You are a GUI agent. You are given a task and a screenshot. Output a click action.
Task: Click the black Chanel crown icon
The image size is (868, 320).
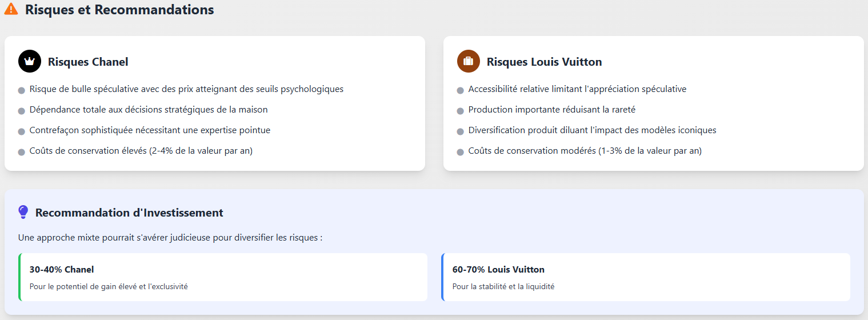tap(30, 62)
